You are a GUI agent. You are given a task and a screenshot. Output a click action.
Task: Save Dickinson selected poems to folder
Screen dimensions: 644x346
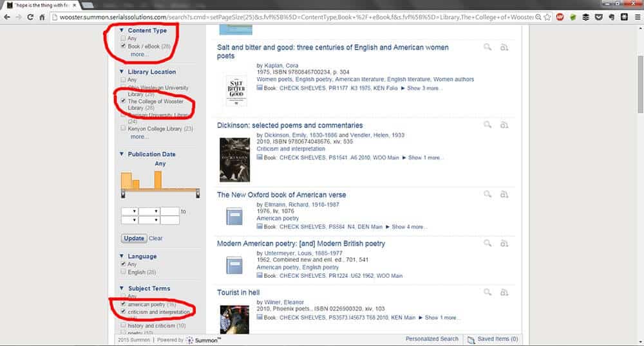coord(504,125)
